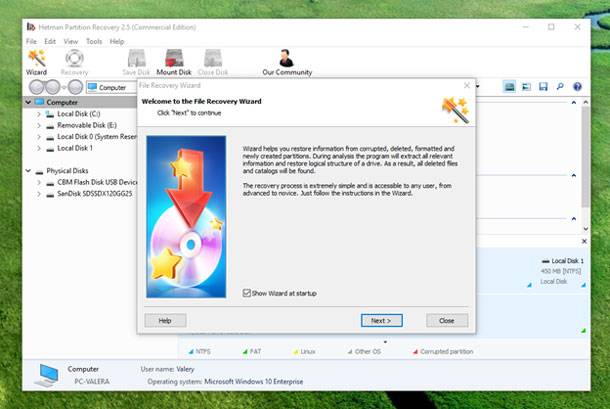Screen dimensions: 610x409
Task: Click the wizard's Help button
Action: click(x=165, y=321)
